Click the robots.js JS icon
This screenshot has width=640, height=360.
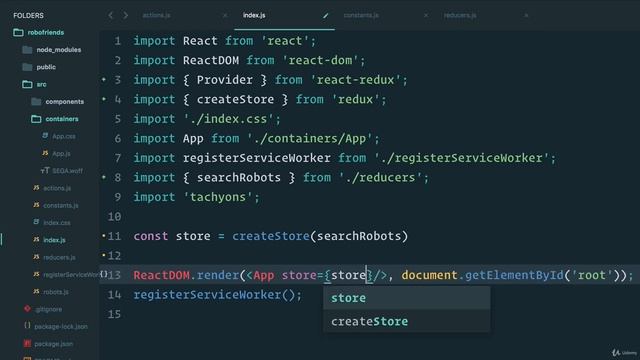(36, 291)
